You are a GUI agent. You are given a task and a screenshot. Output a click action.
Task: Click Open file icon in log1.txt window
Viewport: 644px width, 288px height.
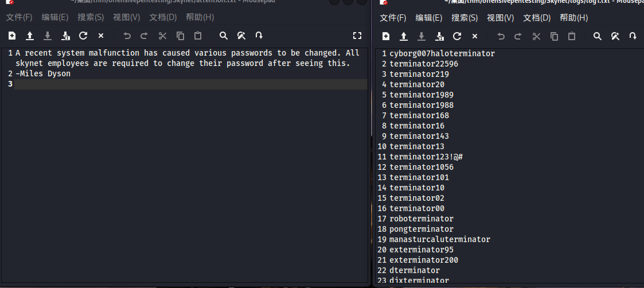click(404, 36)
